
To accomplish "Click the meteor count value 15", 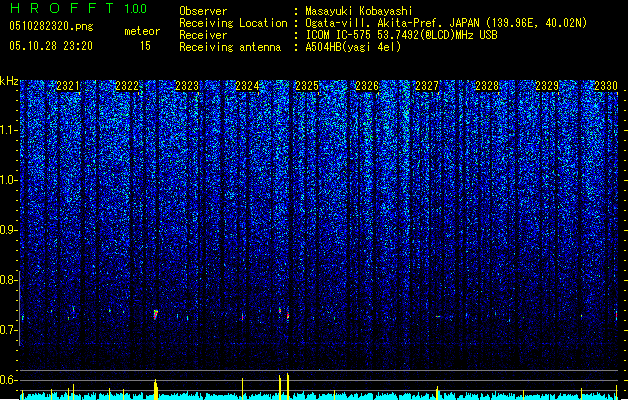I will click(145, 46).
